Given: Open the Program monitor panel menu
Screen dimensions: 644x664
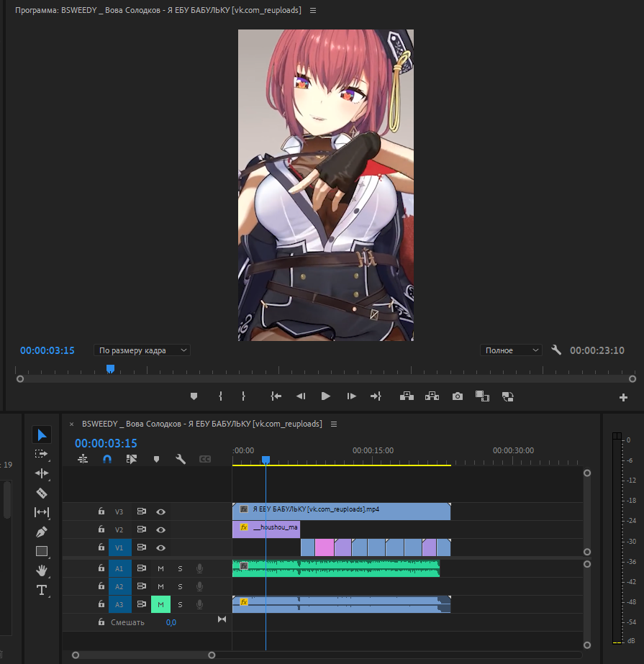Looking at the screenshot, I should [313, 11].
